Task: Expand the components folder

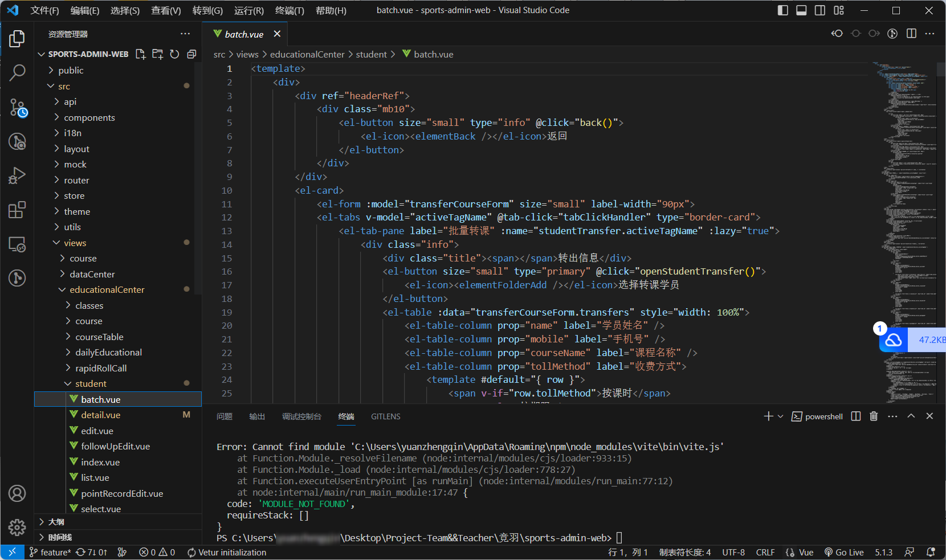Action: [x=118, y=117]
